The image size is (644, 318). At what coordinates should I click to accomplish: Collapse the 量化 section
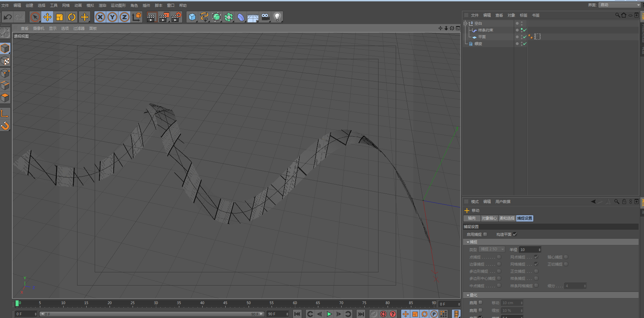[x=468, y=295]
